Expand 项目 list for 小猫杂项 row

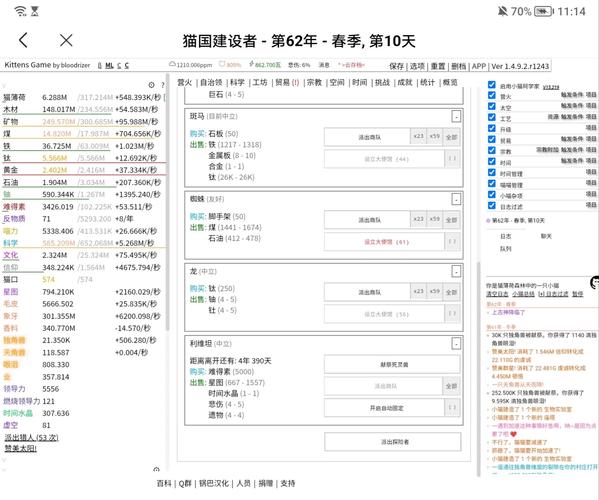click(591, 194)
